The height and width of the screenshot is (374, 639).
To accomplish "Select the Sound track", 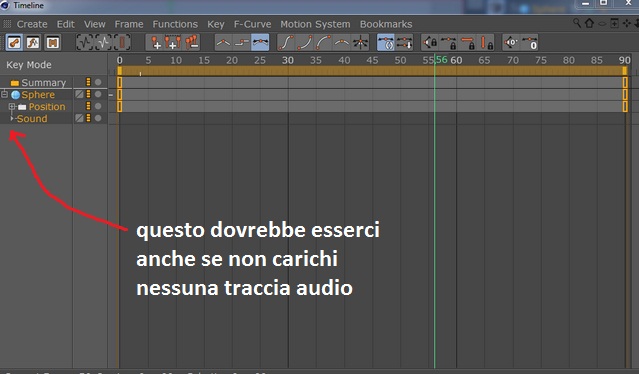I will (32, 119).
